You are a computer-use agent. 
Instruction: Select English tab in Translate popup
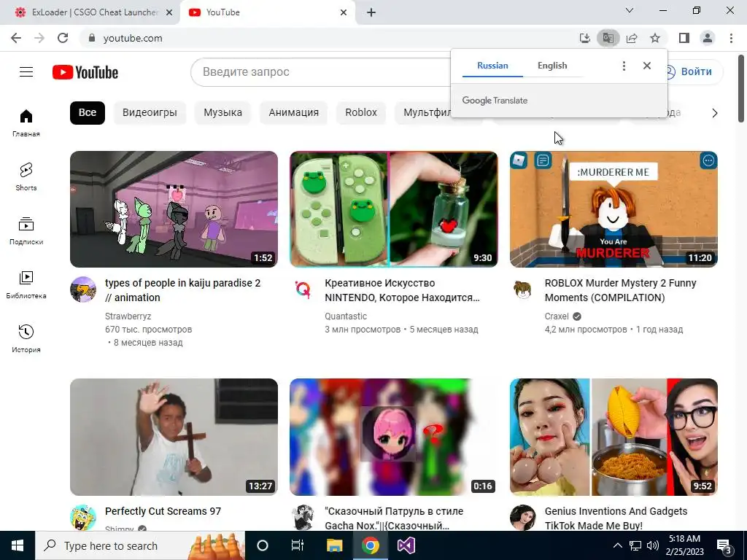[552, 66]
